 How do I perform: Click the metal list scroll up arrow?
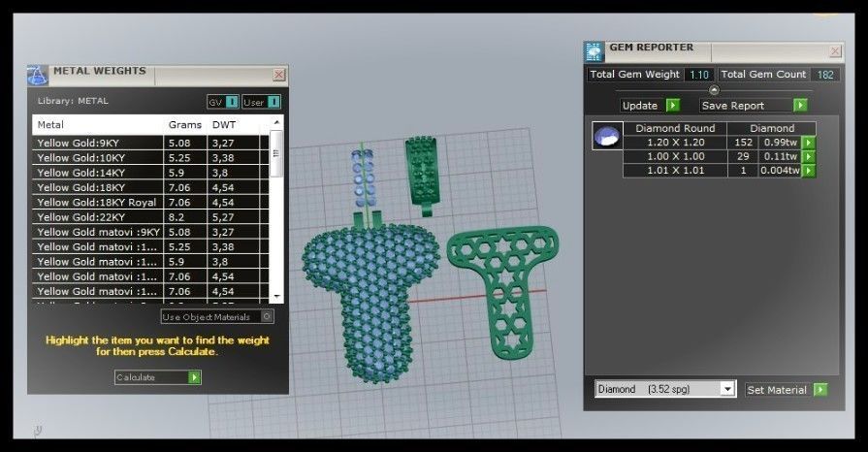(276, 122)
